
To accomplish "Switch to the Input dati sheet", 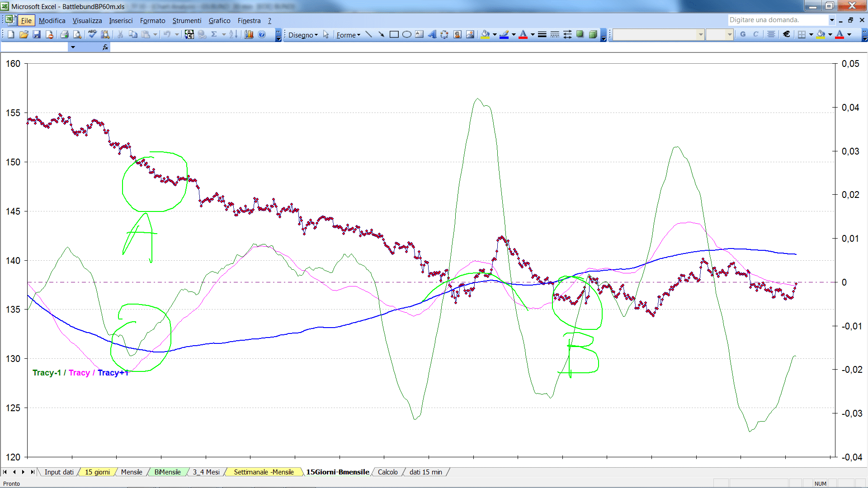I will click(59, 472).
